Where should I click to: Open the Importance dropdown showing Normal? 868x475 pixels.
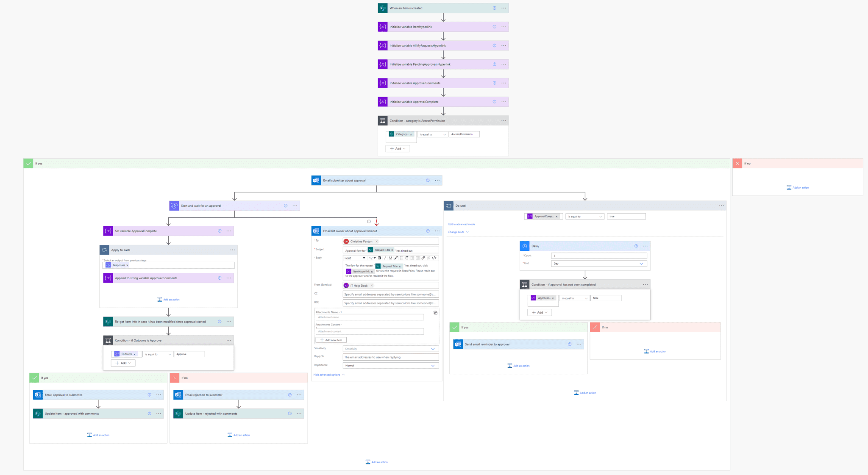390,366
